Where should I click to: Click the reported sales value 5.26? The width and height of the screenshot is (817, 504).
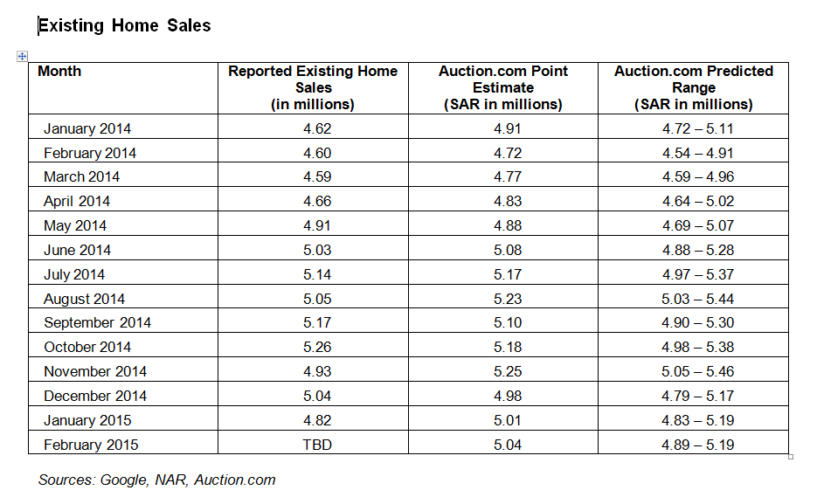(317, 347)
